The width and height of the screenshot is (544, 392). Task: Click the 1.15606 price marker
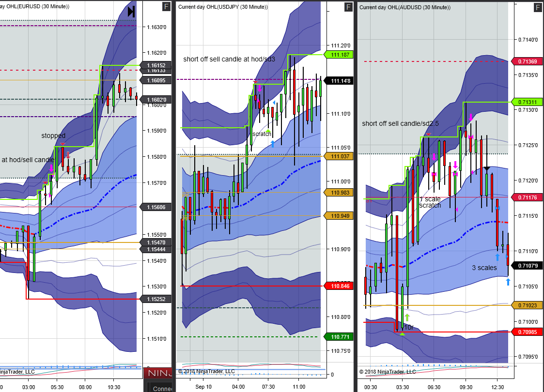(156, 207)
